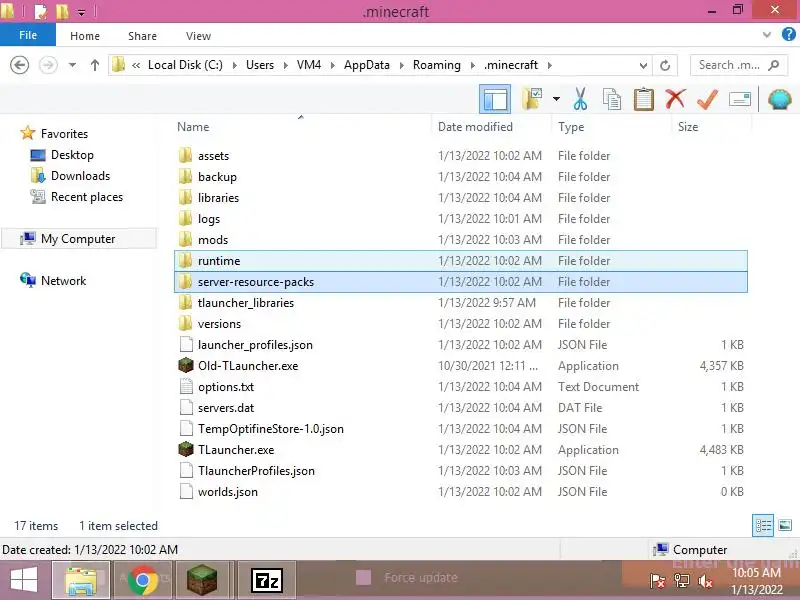Select Downloads in navigation pane

[x=70, y=176]
